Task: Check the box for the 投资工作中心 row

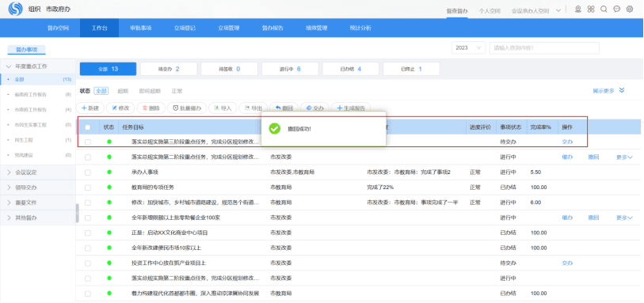Action: click(x=87, y=263)
